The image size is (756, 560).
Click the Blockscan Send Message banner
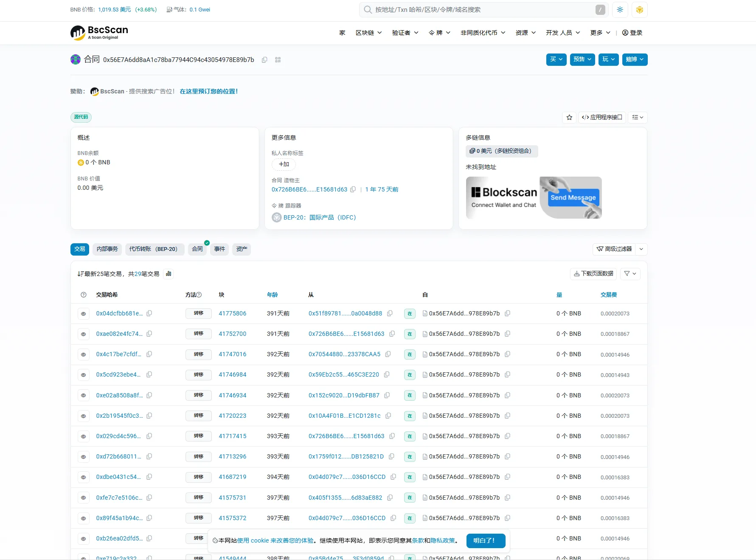(534, 198)
